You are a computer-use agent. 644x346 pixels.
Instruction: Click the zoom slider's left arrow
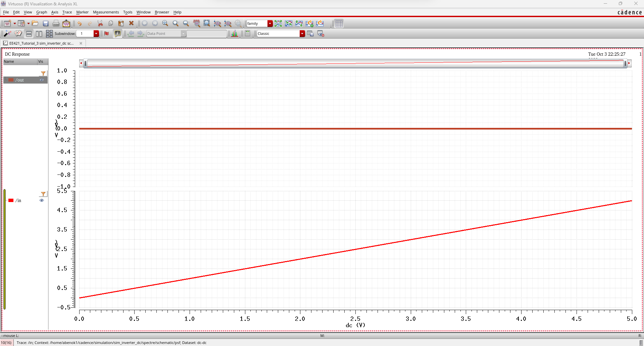(81, 63)
